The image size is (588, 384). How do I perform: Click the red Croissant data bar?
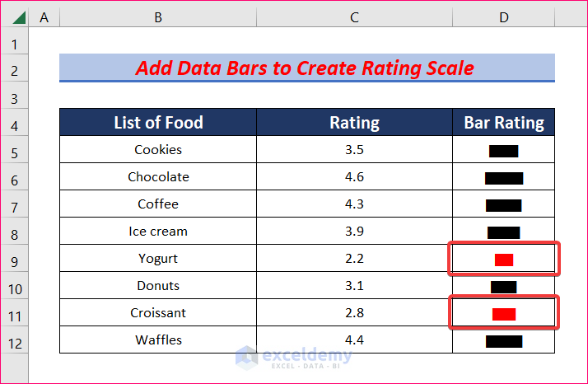(x=504, y=314)
